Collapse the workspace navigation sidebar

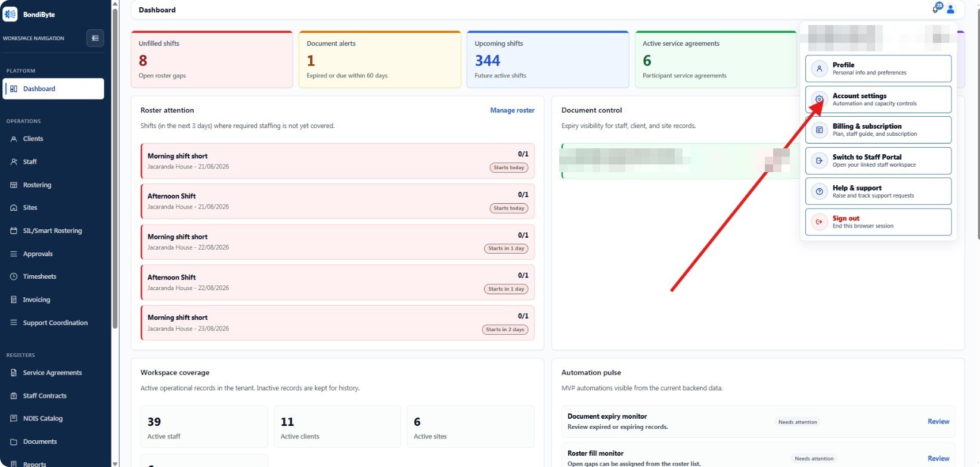point(95,38)
